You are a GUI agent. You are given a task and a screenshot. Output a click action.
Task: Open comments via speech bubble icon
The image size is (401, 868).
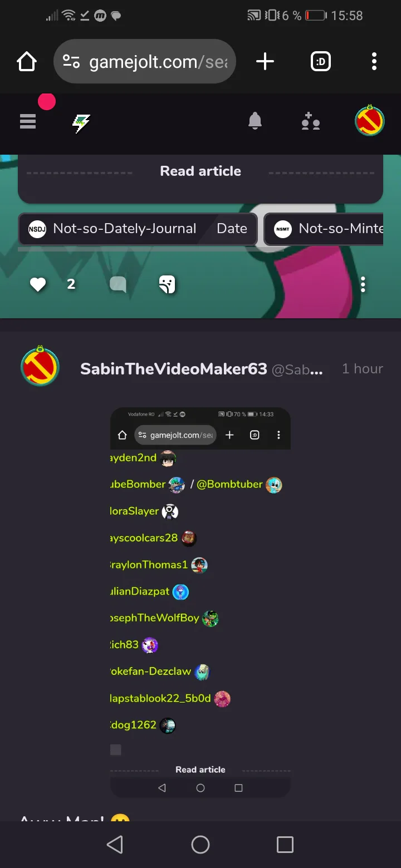click(118, 285)
